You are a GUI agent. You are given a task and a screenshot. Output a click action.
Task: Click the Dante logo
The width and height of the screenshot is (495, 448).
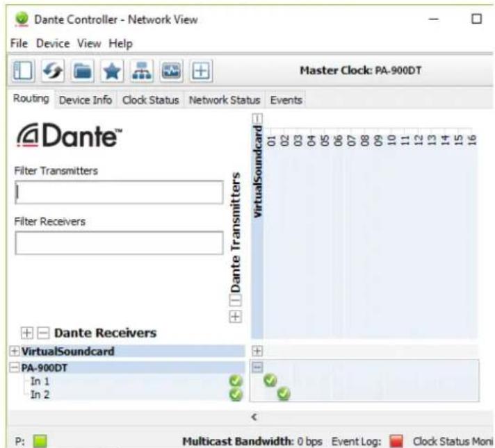pyautogui.click(x=69, y=135)
